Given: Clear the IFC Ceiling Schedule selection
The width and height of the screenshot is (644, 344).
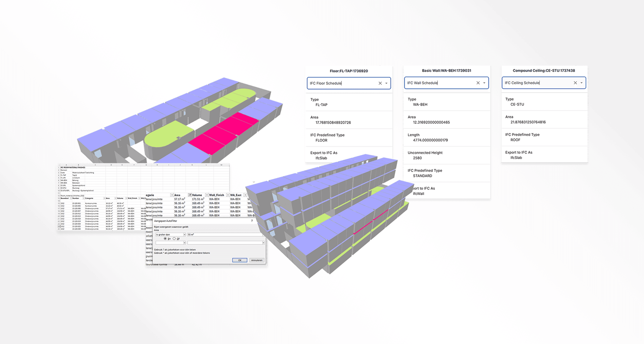Looking at the screenshot, I should pos(575,83).
